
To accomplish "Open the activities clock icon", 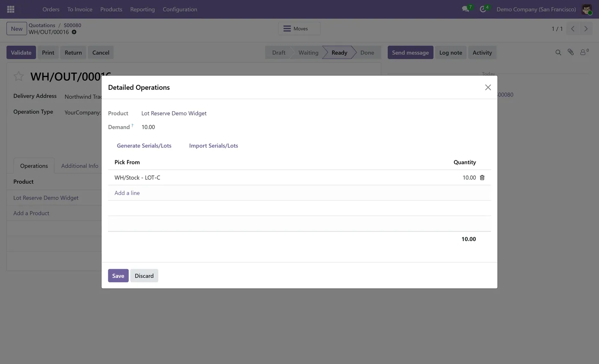I will tap(483, 9).
